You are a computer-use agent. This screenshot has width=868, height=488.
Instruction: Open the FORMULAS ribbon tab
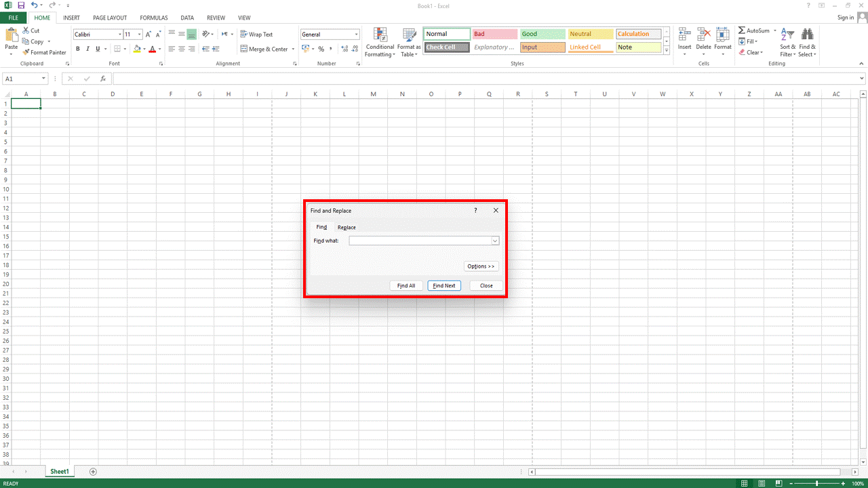tap(154, 18)
